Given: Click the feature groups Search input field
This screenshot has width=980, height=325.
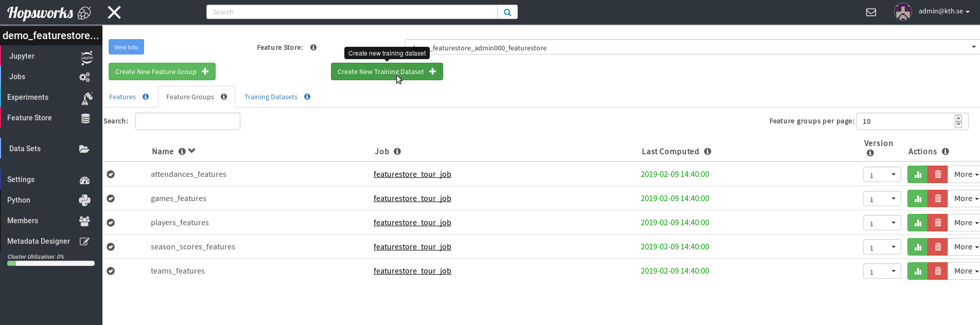Looking at the screenshot, I should [188, 121].
